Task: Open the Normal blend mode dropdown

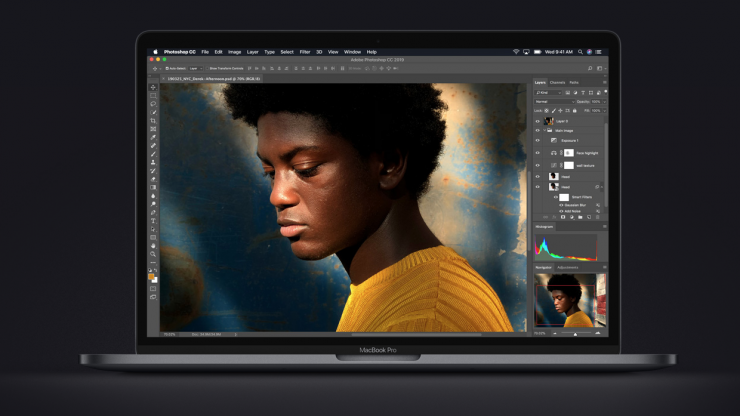Action: click(548, 101)
